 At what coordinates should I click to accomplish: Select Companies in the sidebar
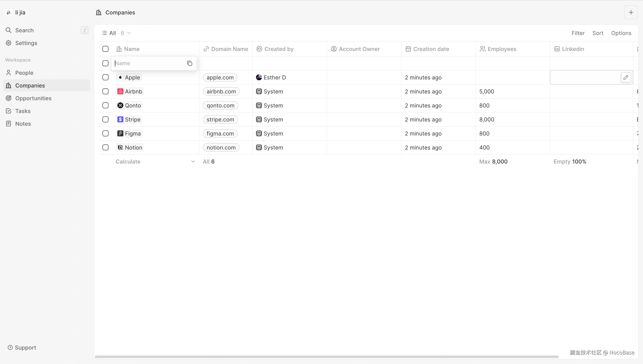click(x=47, y=86)
